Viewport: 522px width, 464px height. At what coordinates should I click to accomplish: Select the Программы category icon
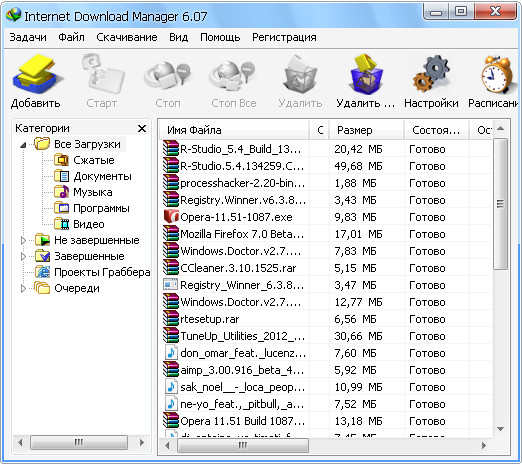[x=62, y=208]
